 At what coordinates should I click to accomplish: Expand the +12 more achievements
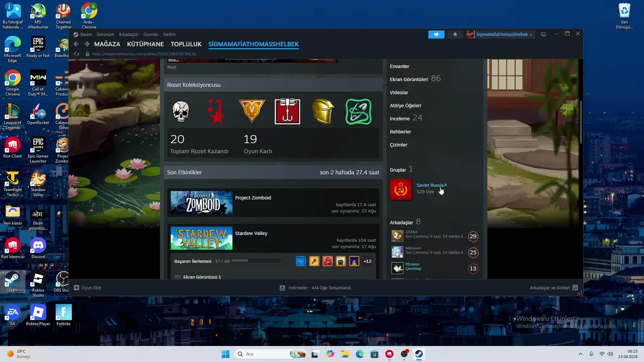click(x=368, y=261)
